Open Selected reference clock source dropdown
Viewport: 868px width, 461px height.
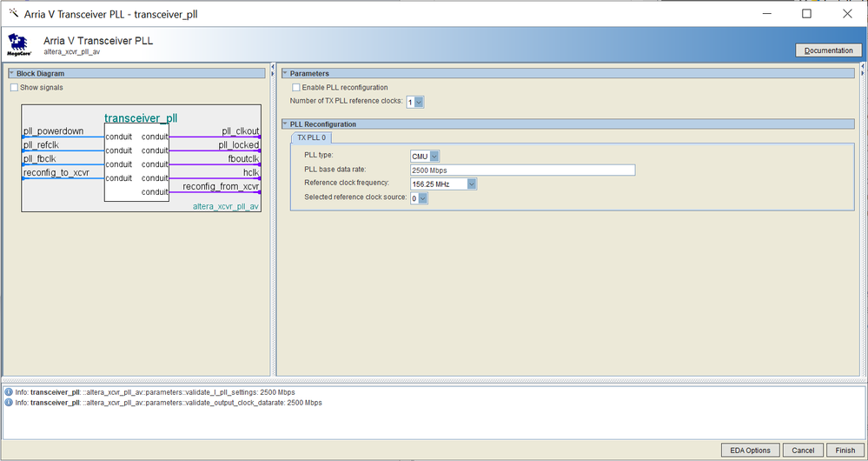pyautogui.click(x=423, y=198)
